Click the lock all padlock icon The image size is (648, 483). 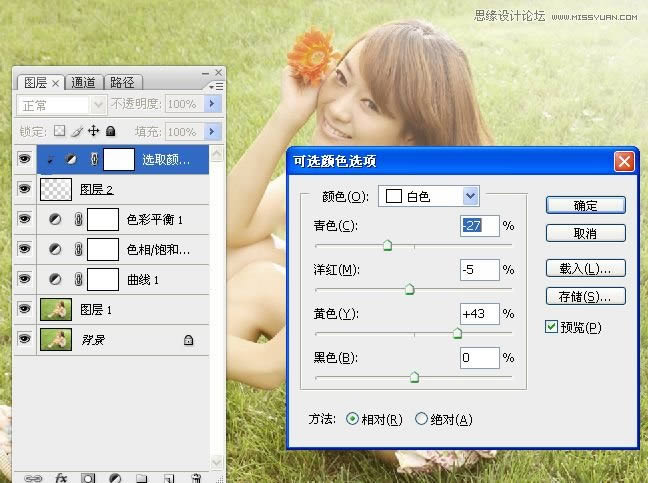point(110,131)
